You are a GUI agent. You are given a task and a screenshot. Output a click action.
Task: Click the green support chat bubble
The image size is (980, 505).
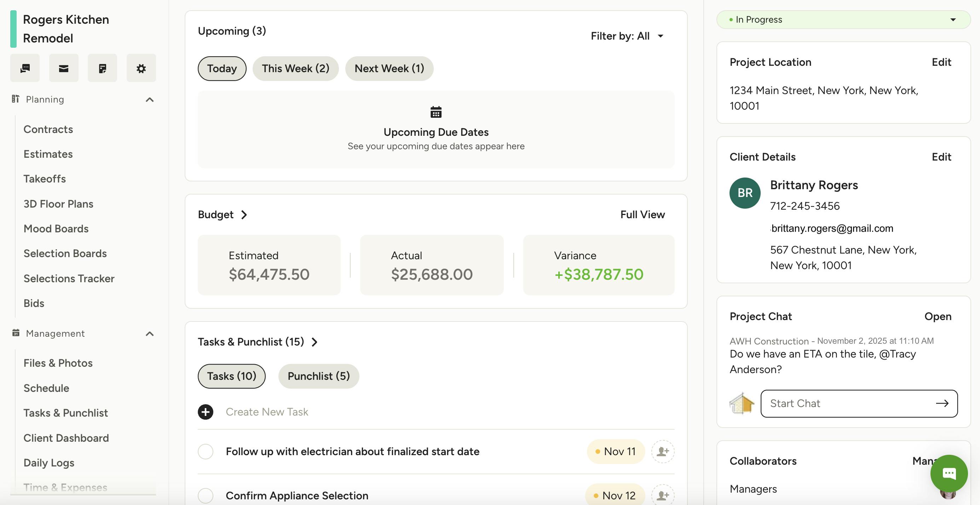(x=949, y=473)
